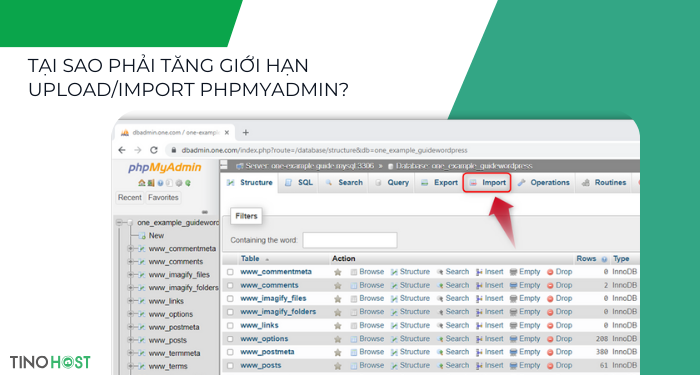Check the www_comments row checkbox
This screenshot has height=375, width=700.
coord(230,285)
